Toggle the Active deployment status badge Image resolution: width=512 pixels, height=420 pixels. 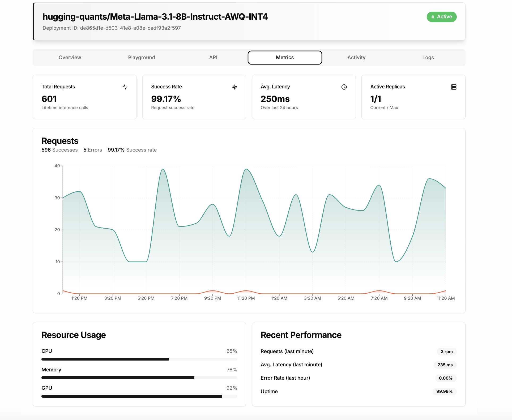pos(442,17)
